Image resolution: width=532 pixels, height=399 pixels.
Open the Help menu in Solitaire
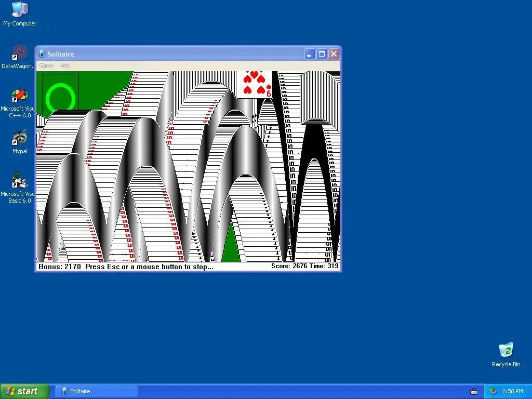[x=64, y=65]
